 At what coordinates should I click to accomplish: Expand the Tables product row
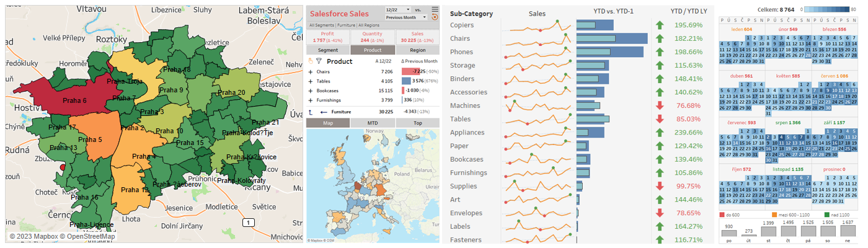coord(310,81)
